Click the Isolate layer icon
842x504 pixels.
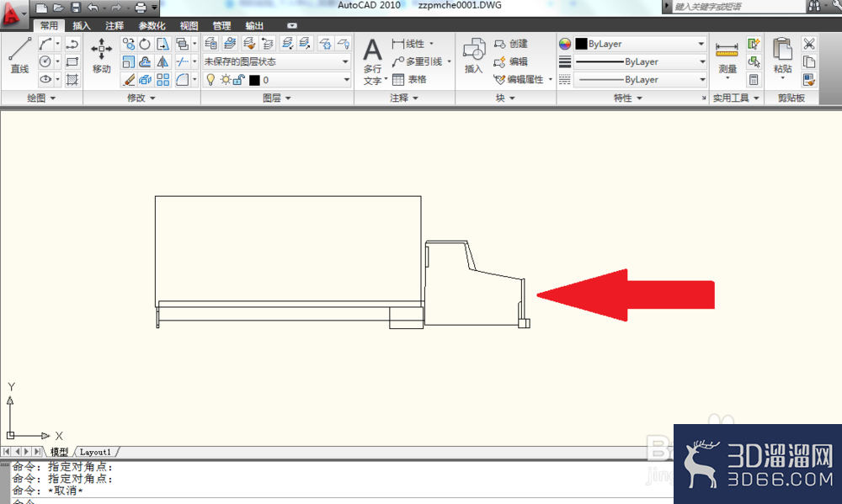(x=287, y=43)
